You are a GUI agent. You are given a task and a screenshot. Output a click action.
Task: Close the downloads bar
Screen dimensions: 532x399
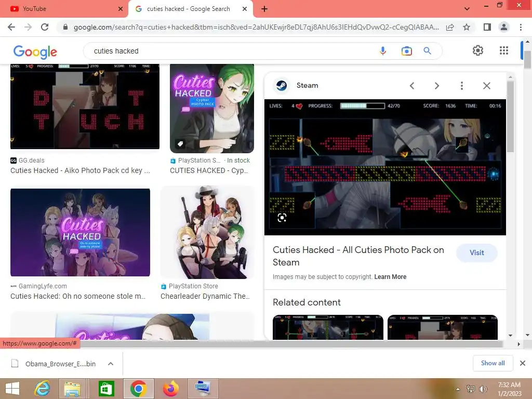(523, 363)
